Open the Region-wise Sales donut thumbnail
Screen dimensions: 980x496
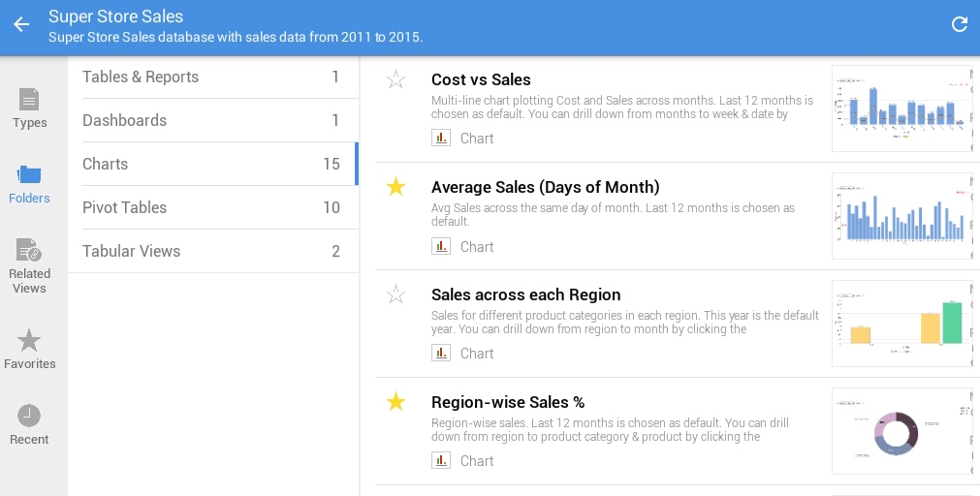pyautogui.click(x=901, y=431)
